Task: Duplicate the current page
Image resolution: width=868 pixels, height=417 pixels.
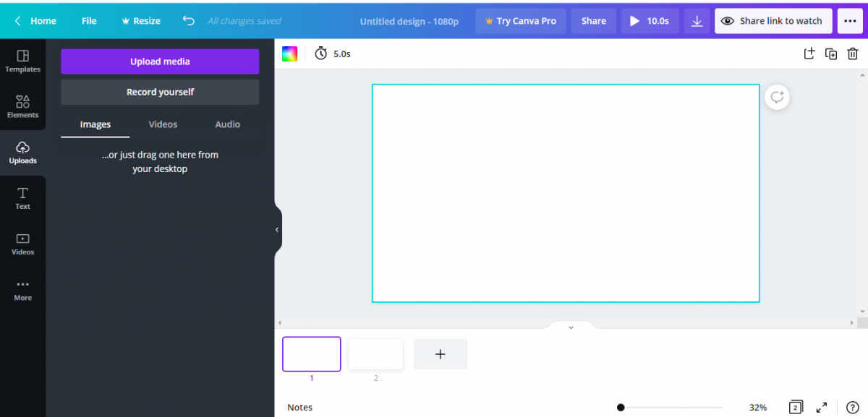Action: click(x=830, y=53)
